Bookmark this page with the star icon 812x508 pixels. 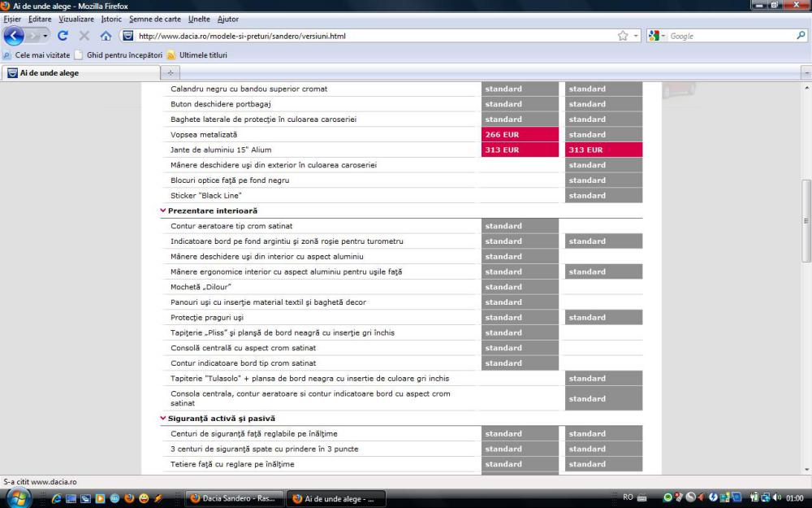[623, 36]
